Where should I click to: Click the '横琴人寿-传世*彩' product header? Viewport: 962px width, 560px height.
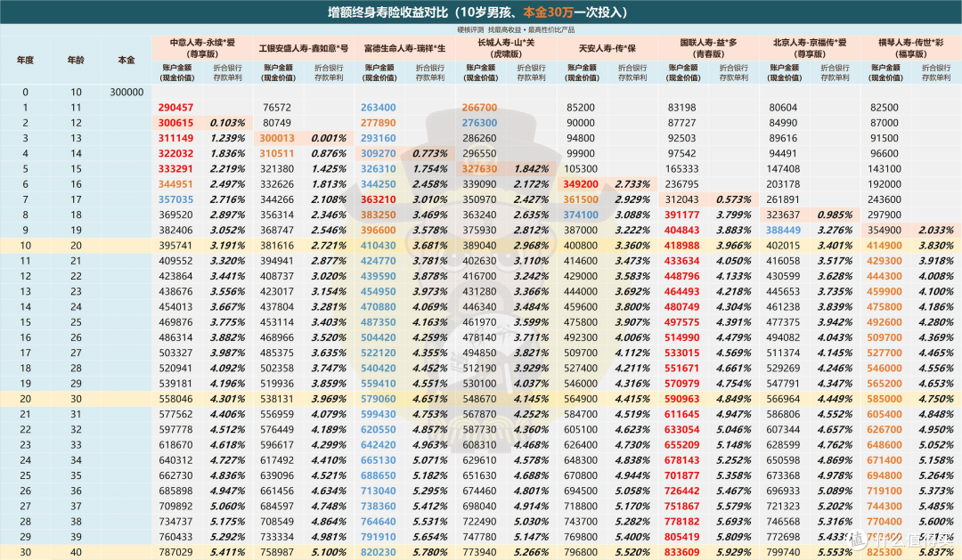[x=911, y=48]
